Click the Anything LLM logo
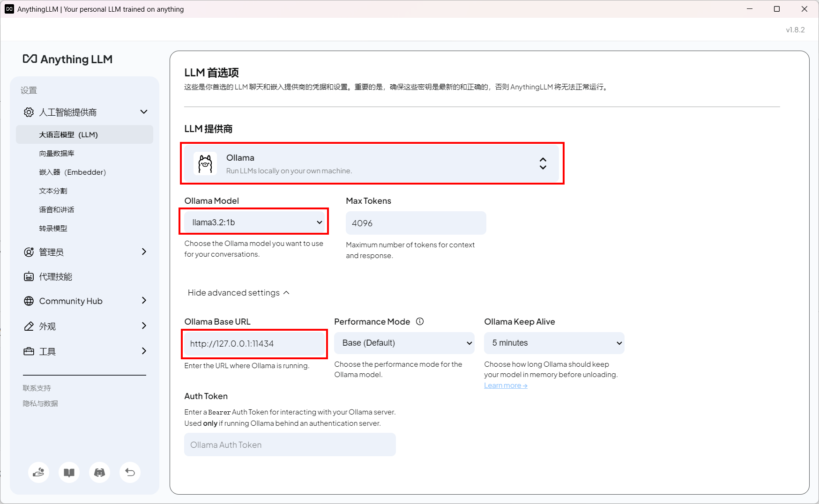 point(67,59)
